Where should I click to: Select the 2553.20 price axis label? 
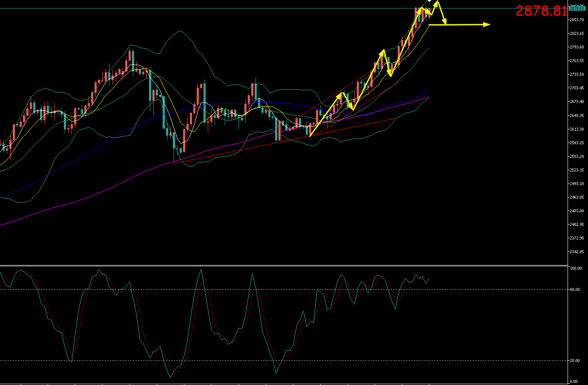coord(577,157)
